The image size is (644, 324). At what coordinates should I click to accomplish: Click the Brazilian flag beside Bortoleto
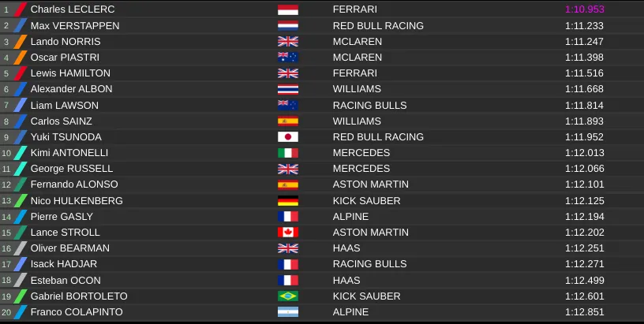click(287, 296)
